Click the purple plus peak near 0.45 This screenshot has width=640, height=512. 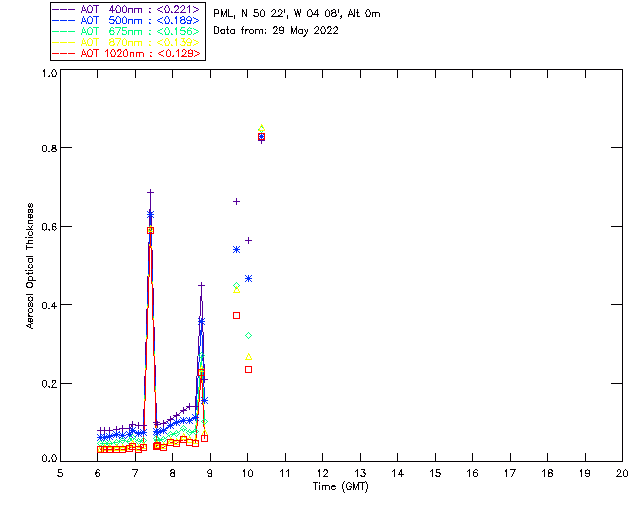(201, 285)
